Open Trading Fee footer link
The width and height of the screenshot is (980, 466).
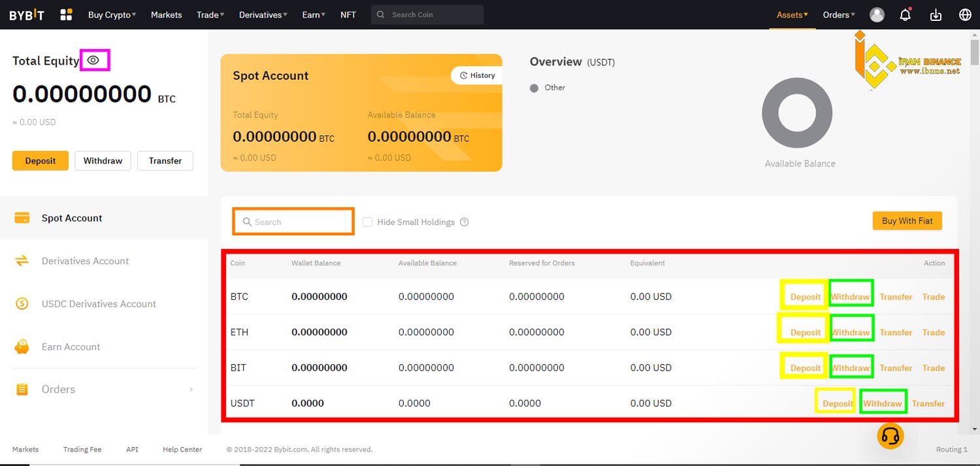click(x=82, y=450)
